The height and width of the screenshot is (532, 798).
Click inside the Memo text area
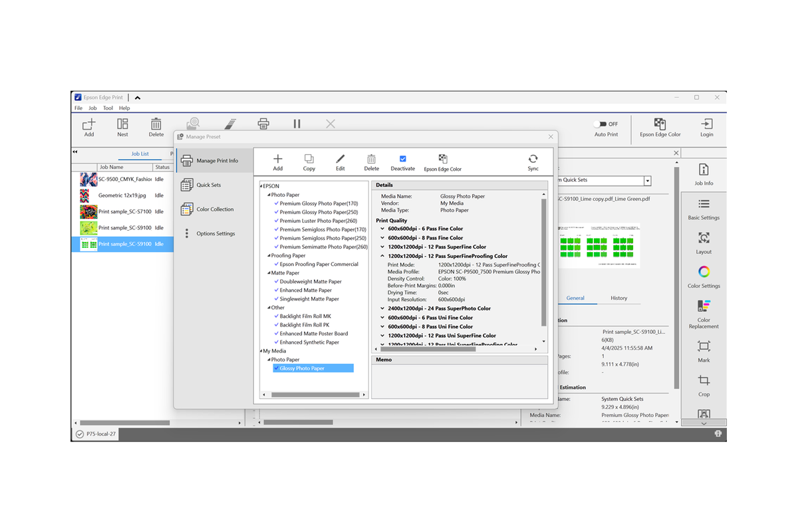click(460, 380)
